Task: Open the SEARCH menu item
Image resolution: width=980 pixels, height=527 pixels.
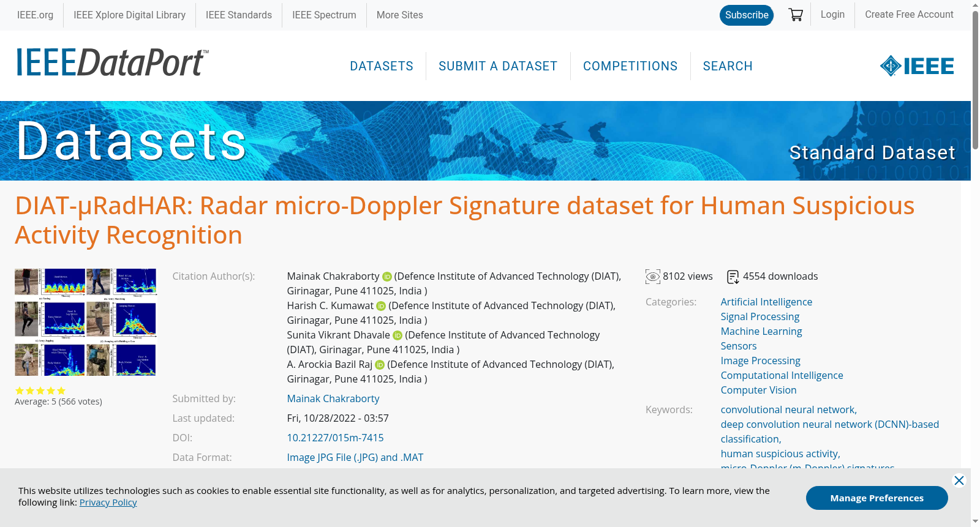Action: click(x=728, y=66)
